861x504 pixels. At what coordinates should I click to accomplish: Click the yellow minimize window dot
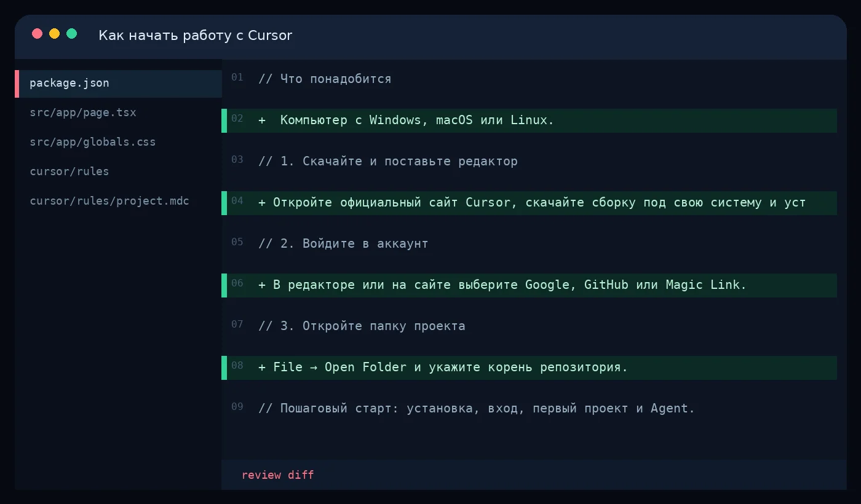click(55, 34)
